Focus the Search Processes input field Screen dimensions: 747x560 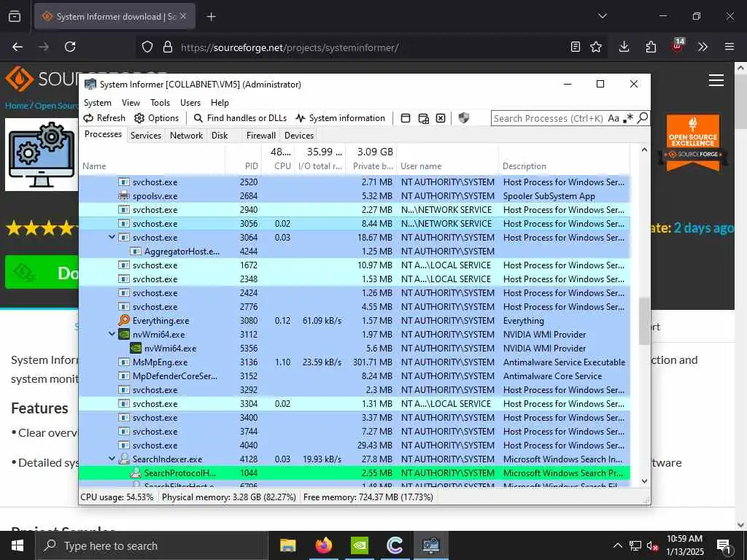tap(548, 118)
